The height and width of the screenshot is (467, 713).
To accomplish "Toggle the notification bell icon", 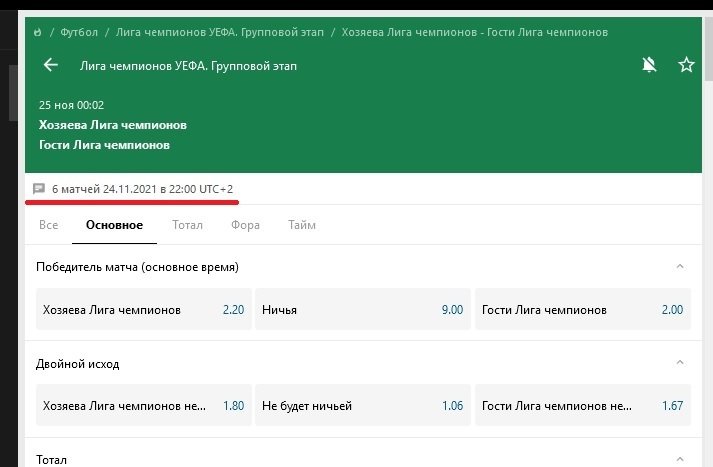I will (x=649, y=66).
